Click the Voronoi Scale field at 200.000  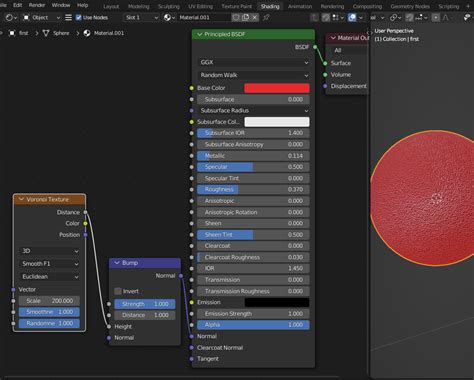point(49,301)
